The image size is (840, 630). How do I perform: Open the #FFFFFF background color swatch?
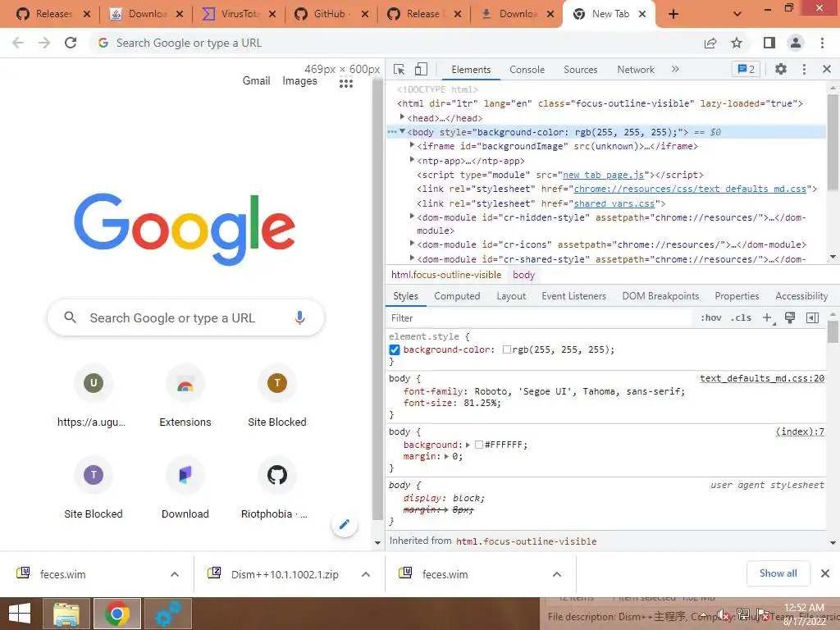(479, 445)
